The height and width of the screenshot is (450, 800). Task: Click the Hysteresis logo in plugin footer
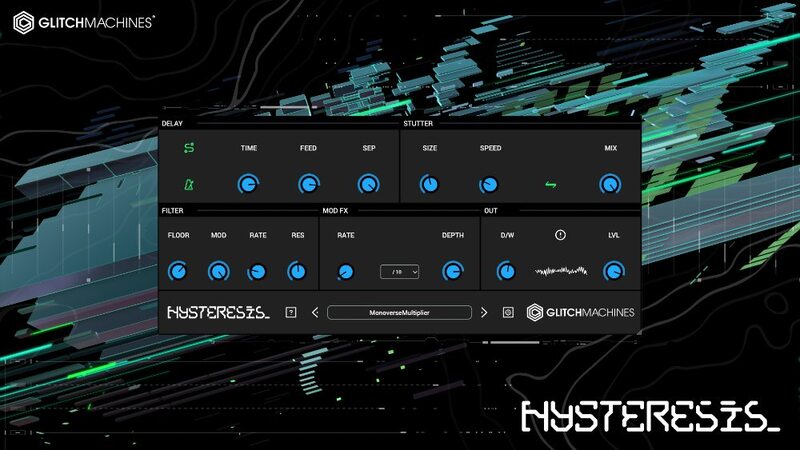click(218, 312)
